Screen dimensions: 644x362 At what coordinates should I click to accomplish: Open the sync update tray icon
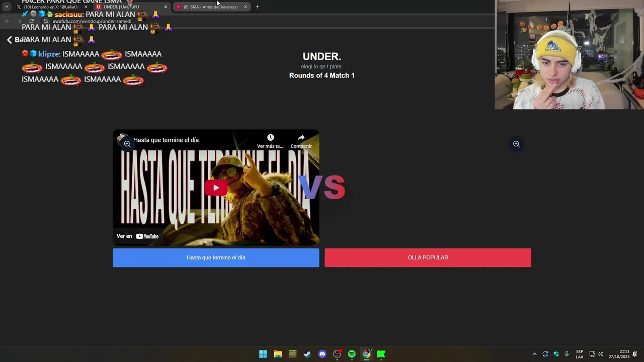[x=545, y=354]
